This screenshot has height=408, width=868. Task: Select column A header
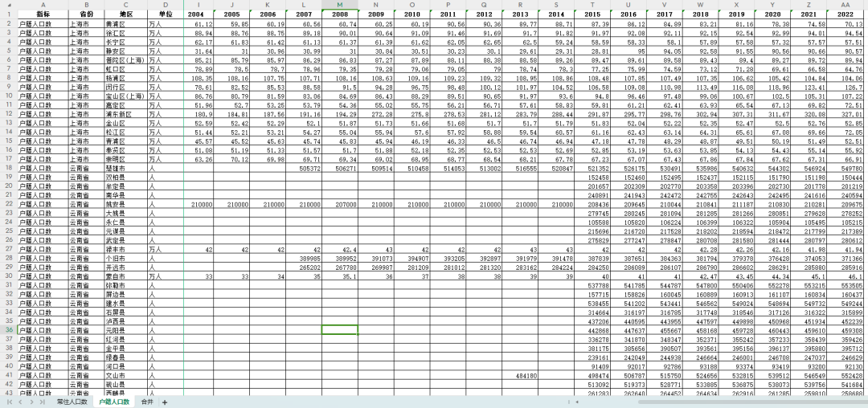42,5
